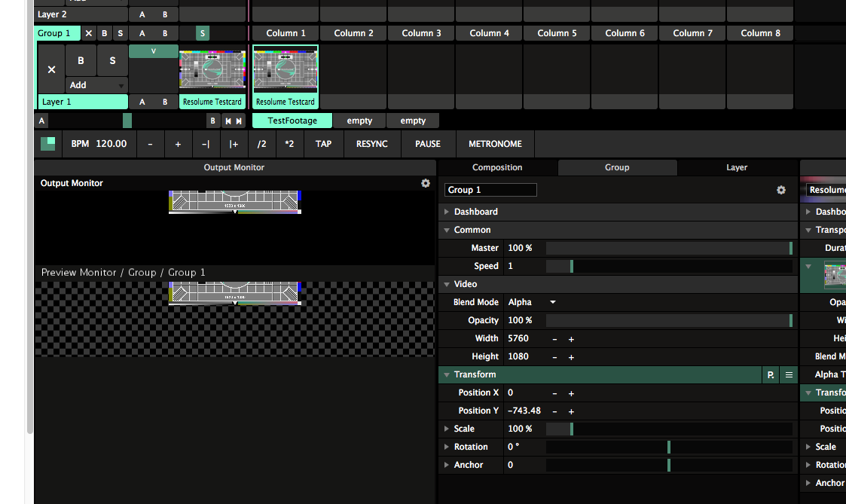Switch to the Layer tab

(x=737, y=167)
